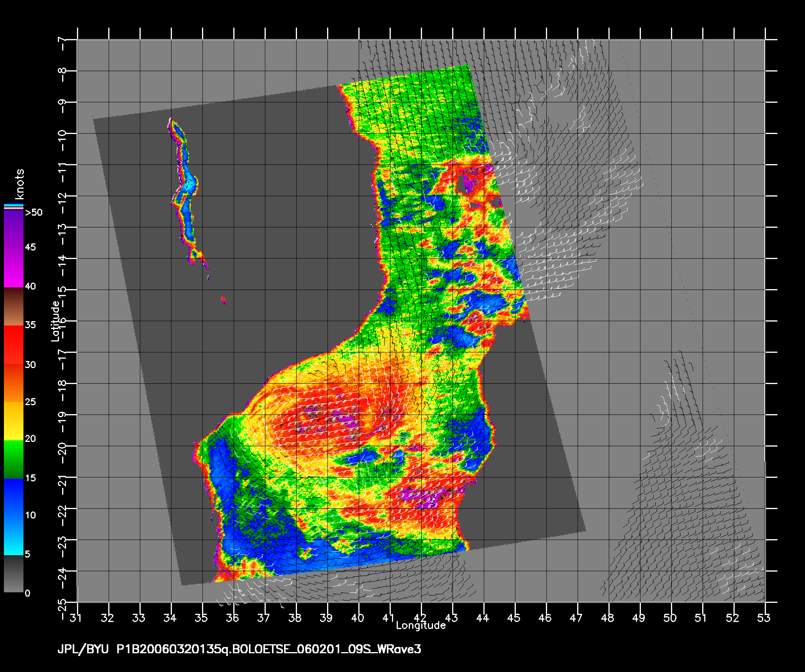Click the '40' knots color bar label
Image resolution: width=805 pixels, height=672 pixels.
[x=30, y=286]
